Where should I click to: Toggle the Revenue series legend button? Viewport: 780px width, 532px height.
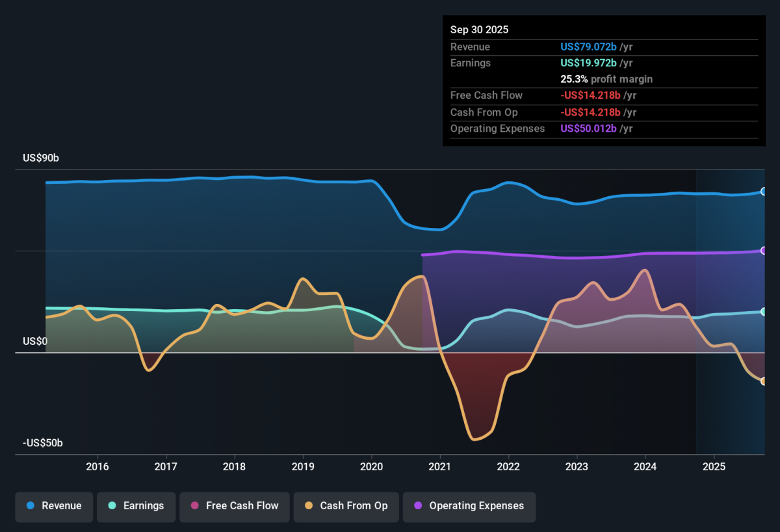55,506
